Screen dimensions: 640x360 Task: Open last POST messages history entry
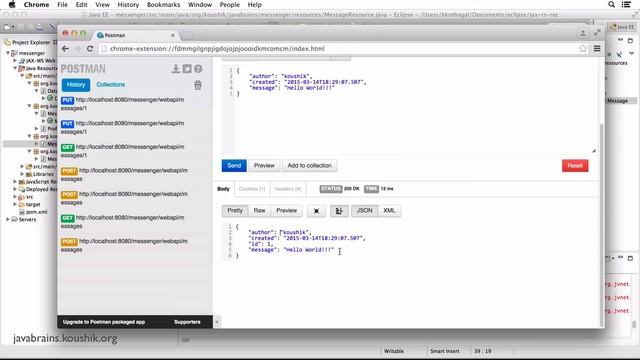coord(124,245)
